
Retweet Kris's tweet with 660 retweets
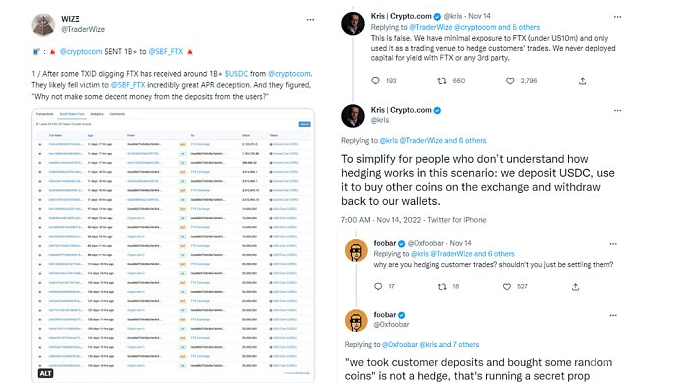(x=442, y=81)
